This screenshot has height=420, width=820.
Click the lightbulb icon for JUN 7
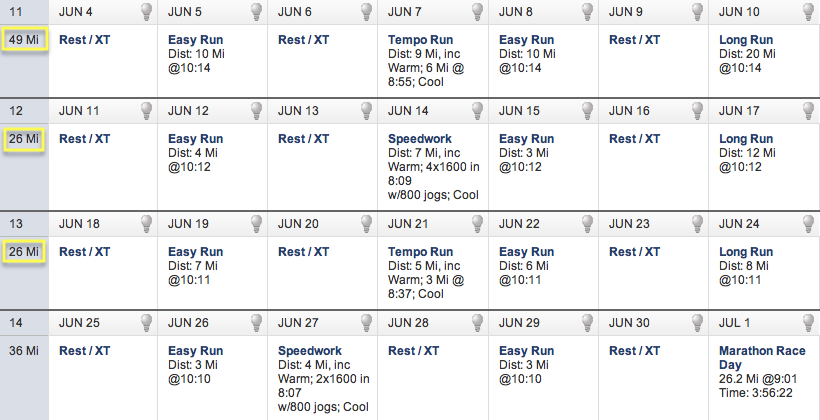pos(477,12)
